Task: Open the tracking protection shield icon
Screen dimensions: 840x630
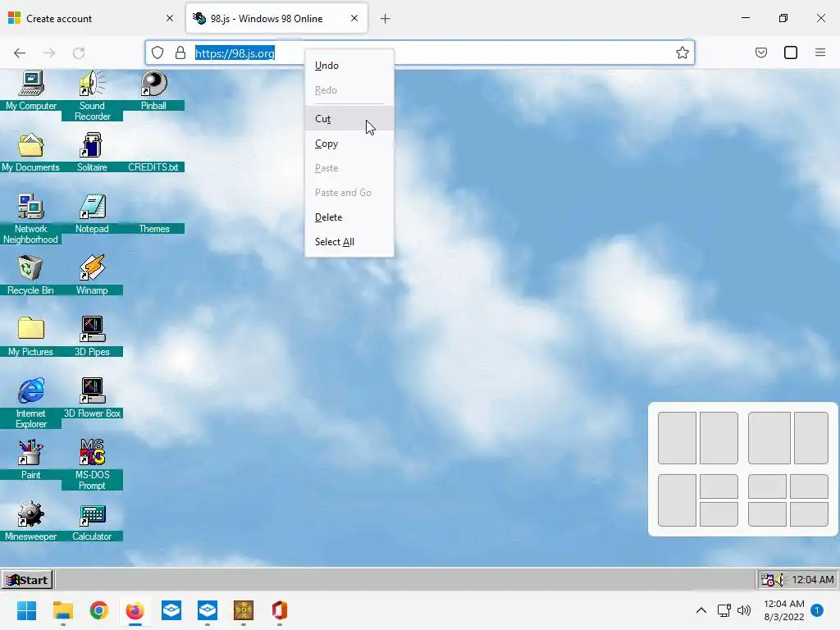Action: pos(157,52)
